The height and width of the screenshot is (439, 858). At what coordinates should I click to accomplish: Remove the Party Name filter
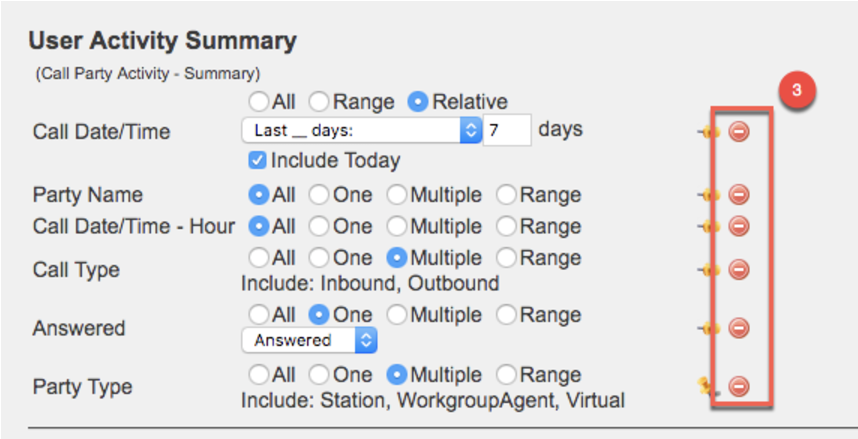point(739,195)
